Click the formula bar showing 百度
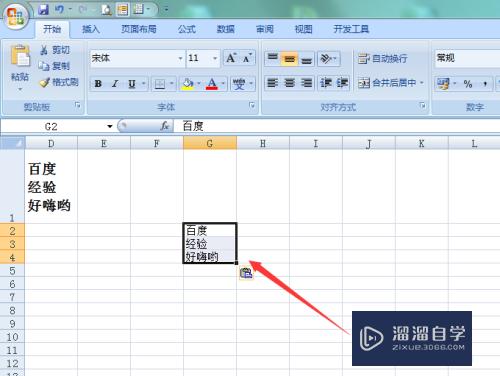 [337, 126]
